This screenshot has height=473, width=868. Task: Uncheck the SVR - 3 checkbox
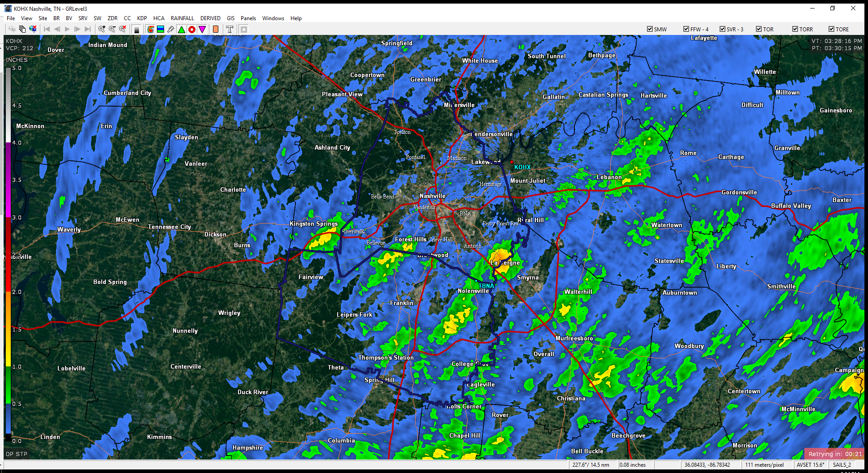[722, 29]
